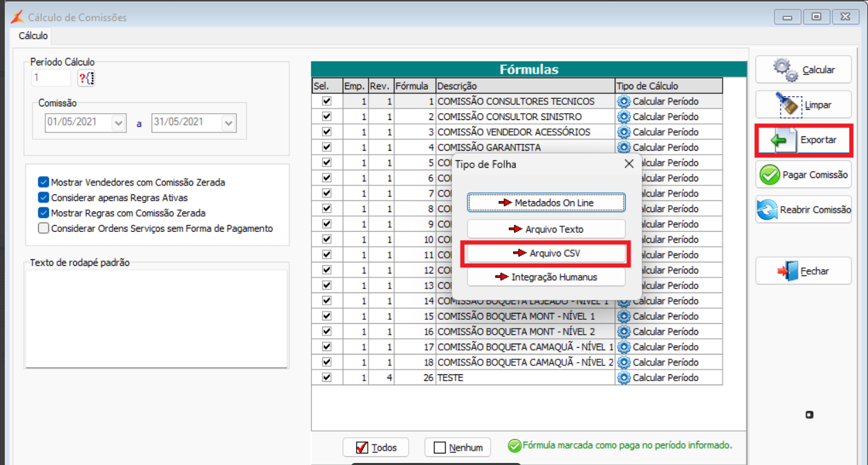
Task: Click the Exportar button
Action: coord(803,140)
